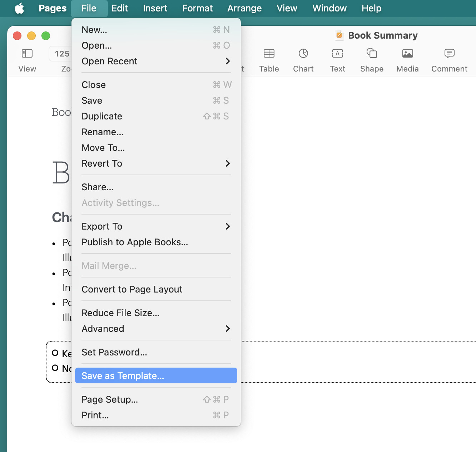Click the View sidebar icon
Viewport: 476px width, 452px height.
tap(27, 54)
